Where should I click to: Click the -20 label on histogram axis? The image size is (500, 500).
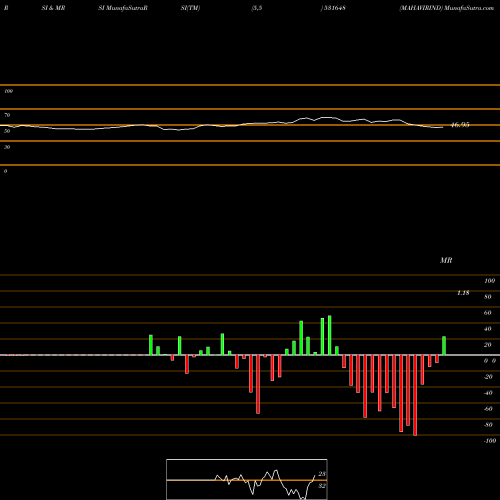pyautogui.click(x=488, y=377)
